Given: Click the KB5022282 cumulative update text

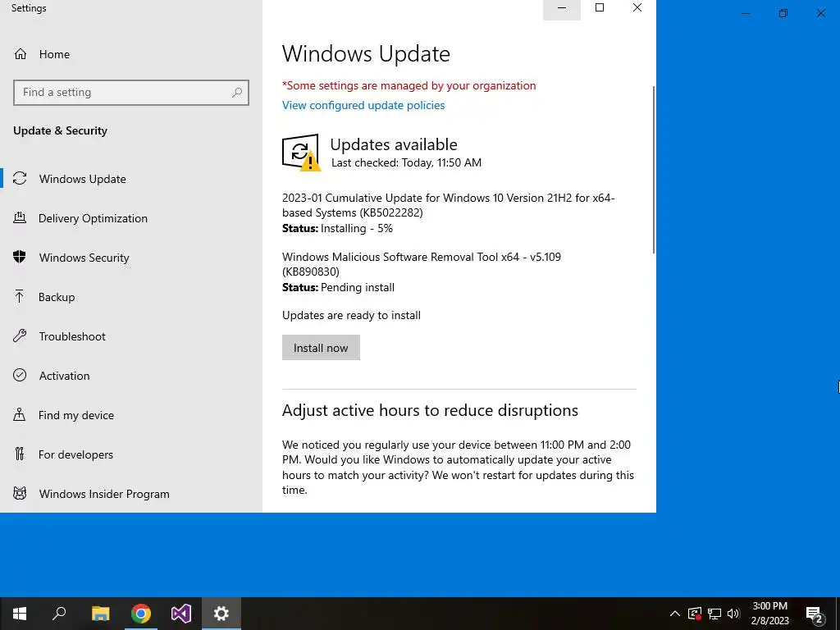Looking at the screenshot, I should tap(448, 205).
